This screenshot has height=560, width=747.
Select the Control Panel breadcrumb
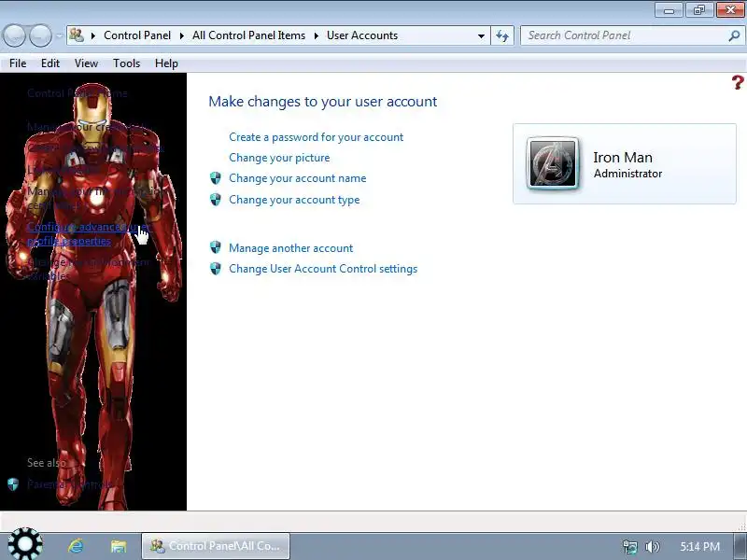[x=137, y=35]
